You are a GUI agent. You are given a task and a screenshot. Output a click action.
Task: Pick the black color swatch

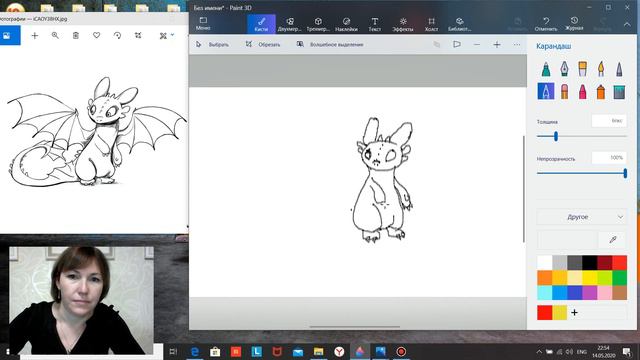[x=589, y=263]
